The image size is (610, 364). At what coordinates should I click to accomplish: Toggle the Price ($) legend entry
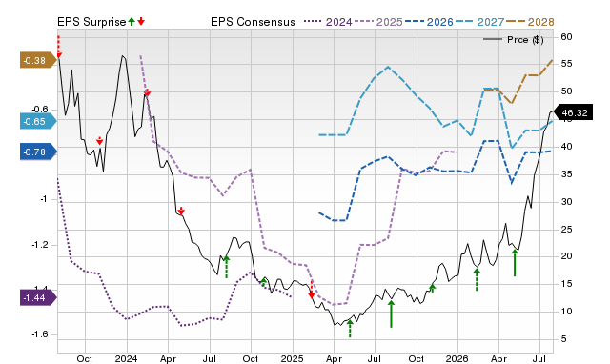coord(513,40)
